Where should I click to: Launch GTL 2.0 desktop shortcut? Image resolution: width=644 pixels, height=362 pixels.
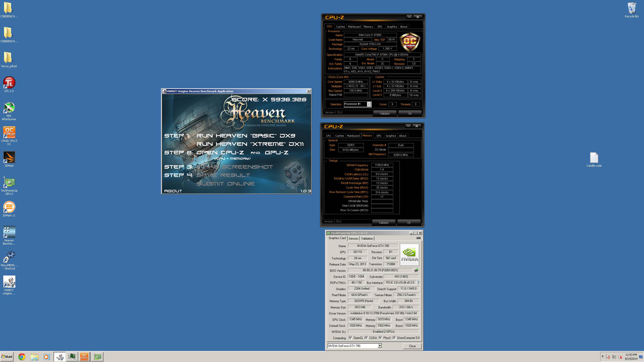[9, 85]
